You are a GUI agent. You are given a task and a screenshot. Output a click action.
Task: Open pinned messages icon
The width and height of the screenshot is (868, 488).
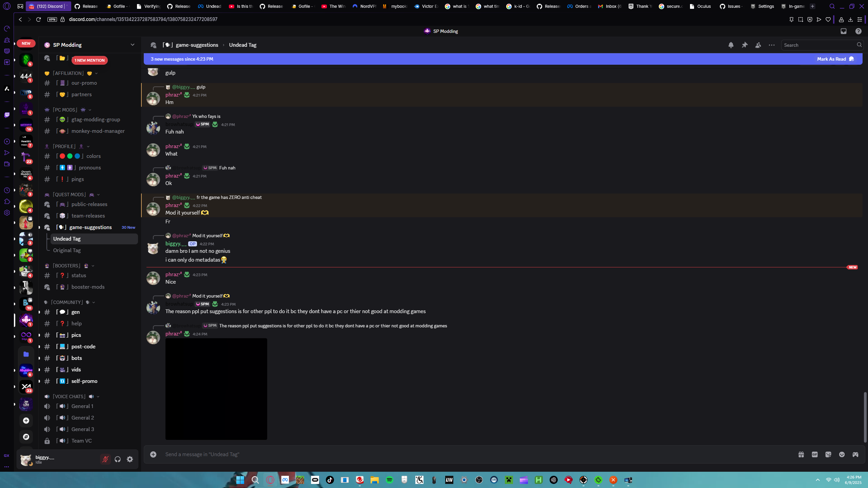(744, 45)
